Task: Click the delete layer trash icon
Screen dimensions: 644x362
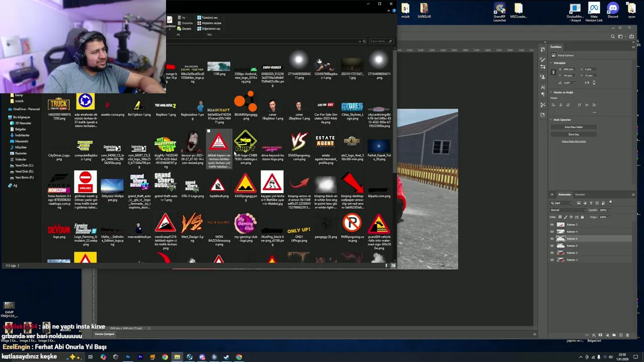Action: (x=627, y=335)
